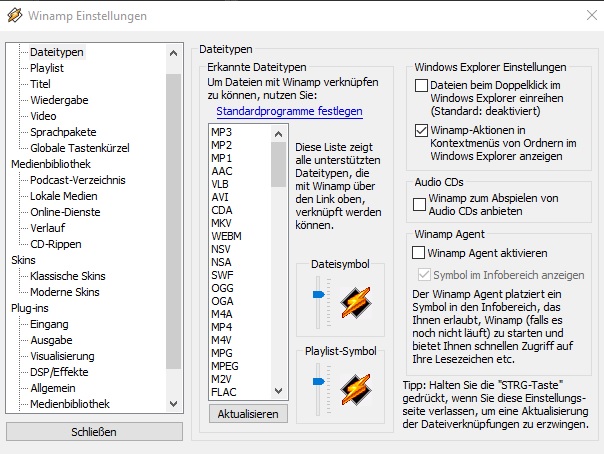This screenshot has height=454, width=604.
Task: Click the file type list scroll-up arrow
Action: [x=279, y=134]
